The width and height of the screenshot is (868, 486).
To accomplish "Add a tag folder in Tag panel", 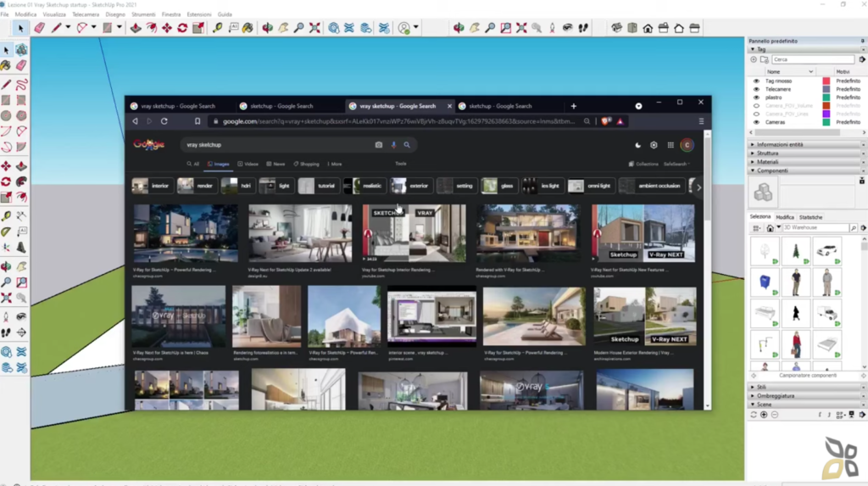I will 765,59.
